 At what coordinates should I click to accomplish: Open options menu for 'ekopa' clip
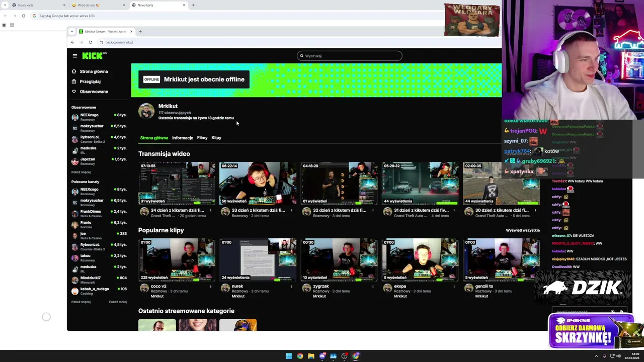click(454, 287)
